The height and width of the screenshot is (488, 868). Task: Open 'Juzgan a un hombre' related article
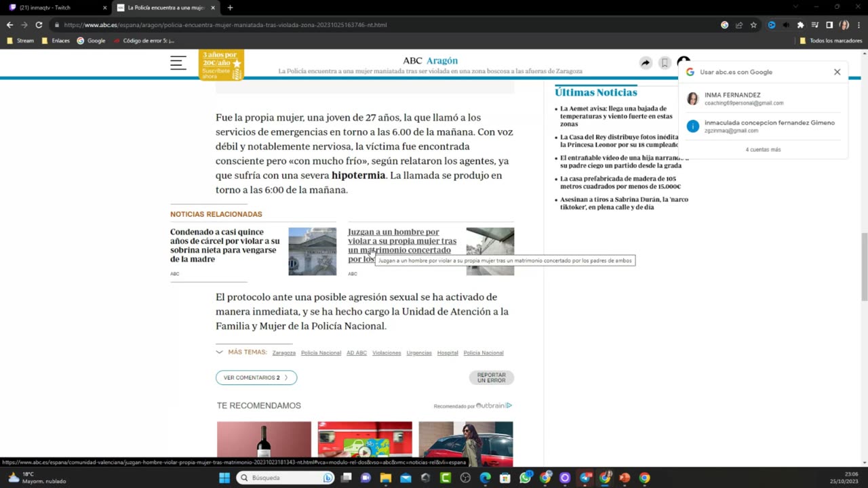402,245
